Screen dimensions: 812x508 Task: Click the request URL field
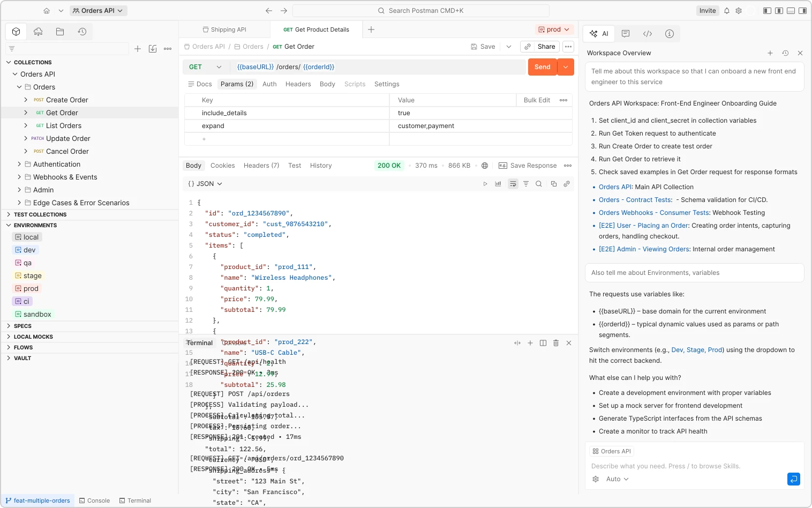[379, 67]
